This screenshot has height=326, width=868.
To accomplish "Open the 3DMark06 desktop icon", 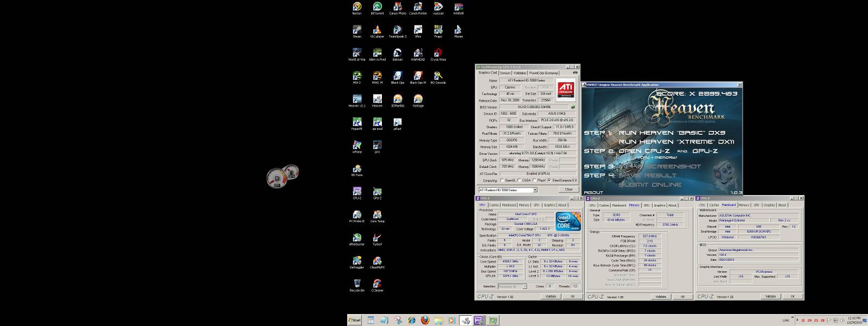I will [x=398, y=101].
